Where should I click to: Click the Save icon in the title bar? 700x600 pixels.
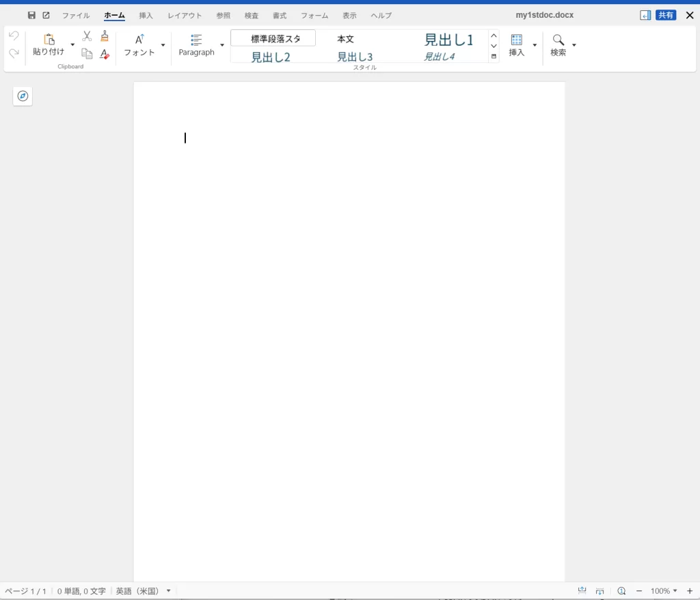pos(31,14)
